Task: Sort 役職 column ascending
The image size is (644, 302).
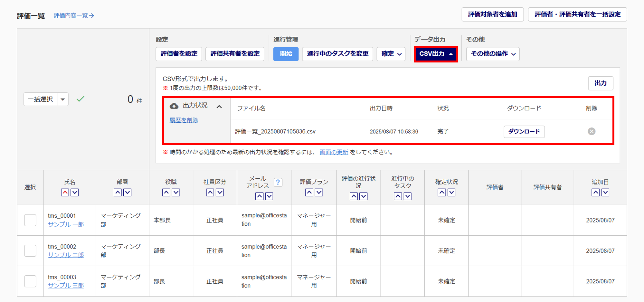Action: (x=166, y=193)
